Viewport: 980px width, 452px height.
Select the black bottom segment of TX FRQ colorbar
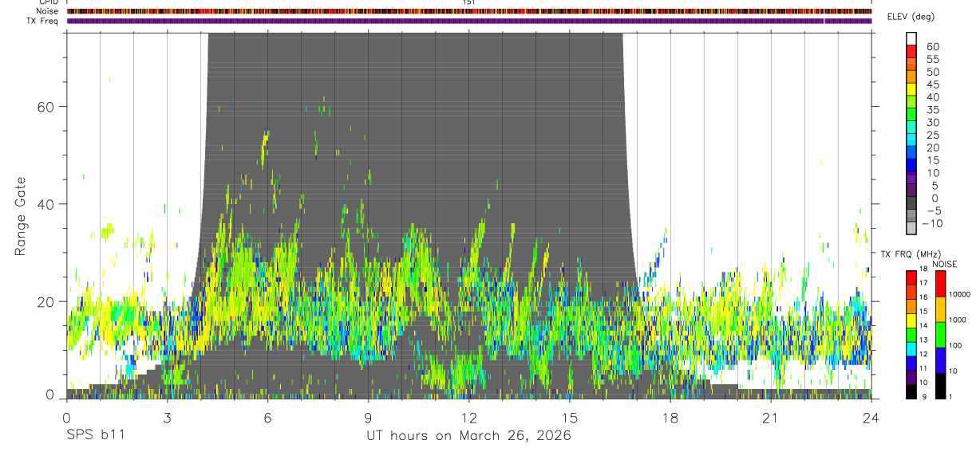pos(911,391)
